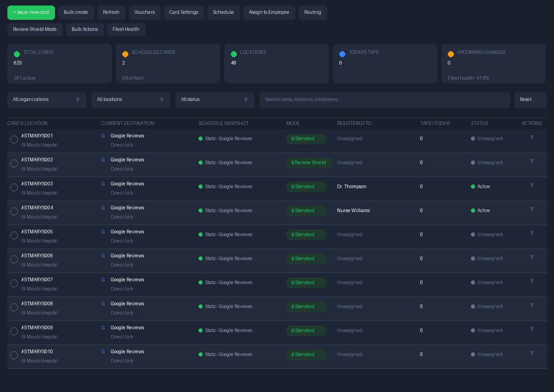Open actions menu for card #STMARYS009

532,329
